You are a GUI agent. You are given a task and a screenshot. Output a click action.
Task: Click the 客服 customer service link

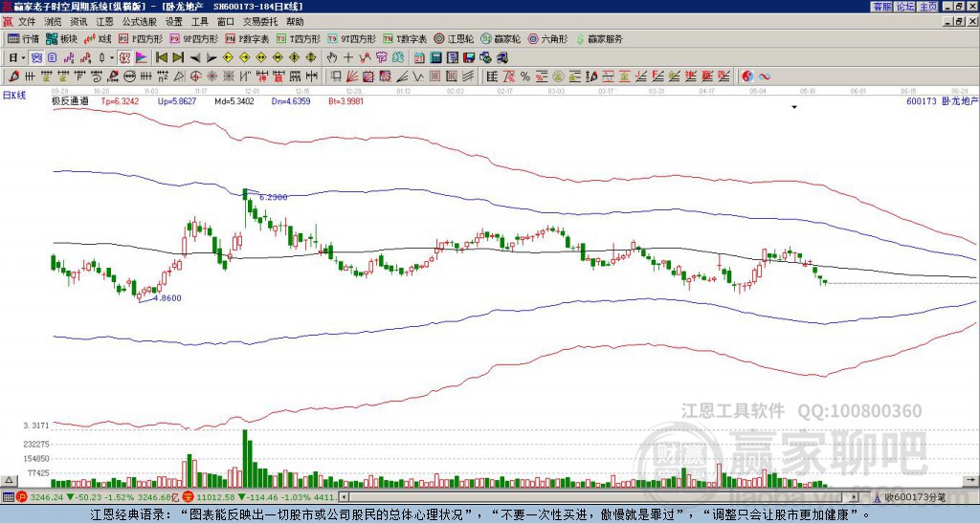[881, 7]
